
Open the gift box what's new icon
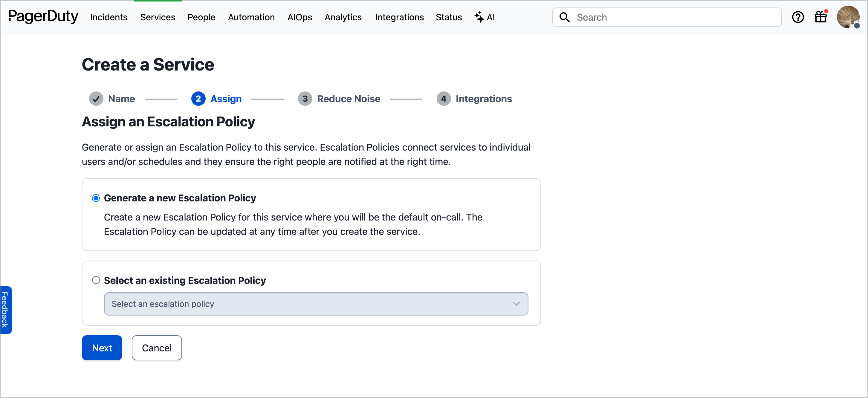[820, 17]
